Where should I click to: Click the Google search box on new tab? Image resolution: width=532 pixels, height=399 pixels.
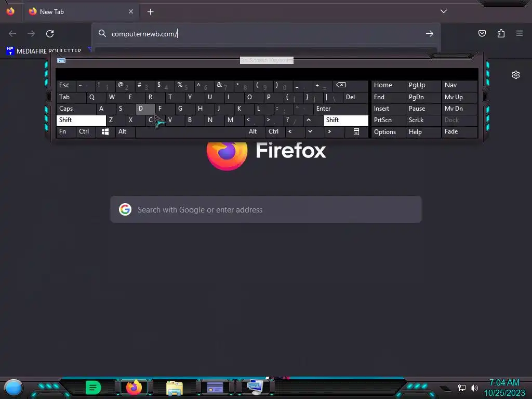tap(266, 209)
